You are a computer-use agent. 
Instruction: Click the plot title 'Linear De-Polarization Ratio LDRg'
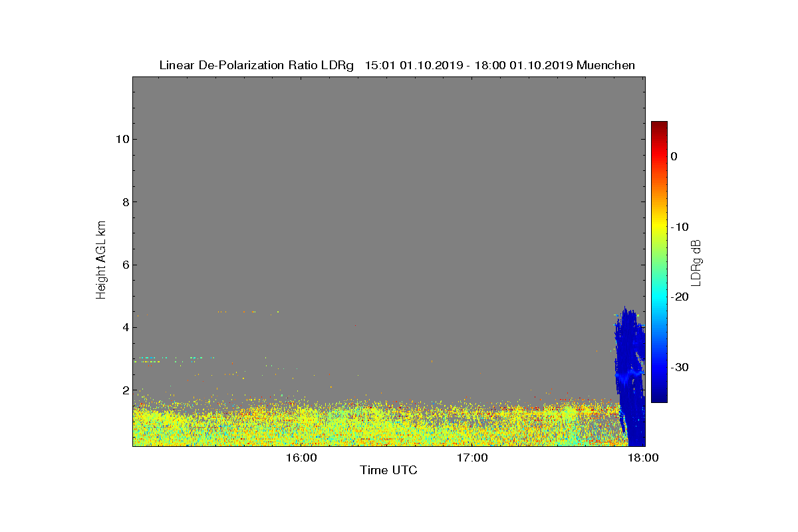[257, 65]
